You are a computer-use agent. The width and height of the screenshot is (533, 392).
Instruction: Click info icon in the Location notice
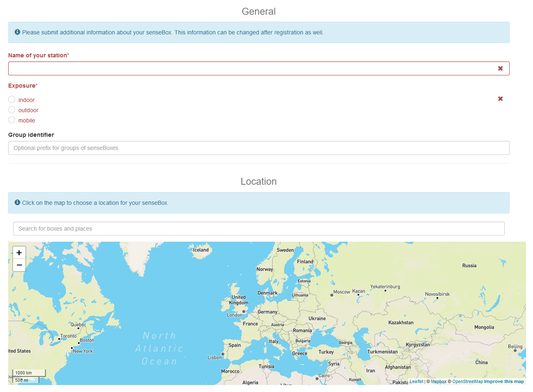(17, 202)
